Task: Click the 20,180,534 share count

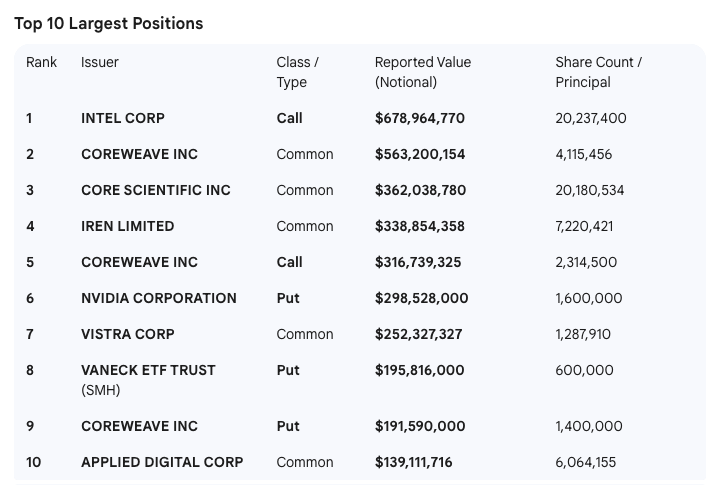Action: (590, 190)
